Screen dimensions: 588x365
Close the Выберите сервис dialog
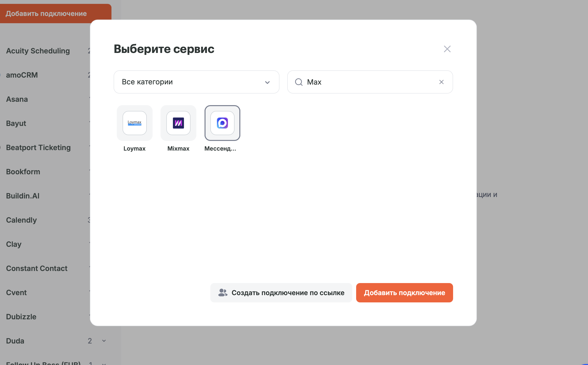447,49
